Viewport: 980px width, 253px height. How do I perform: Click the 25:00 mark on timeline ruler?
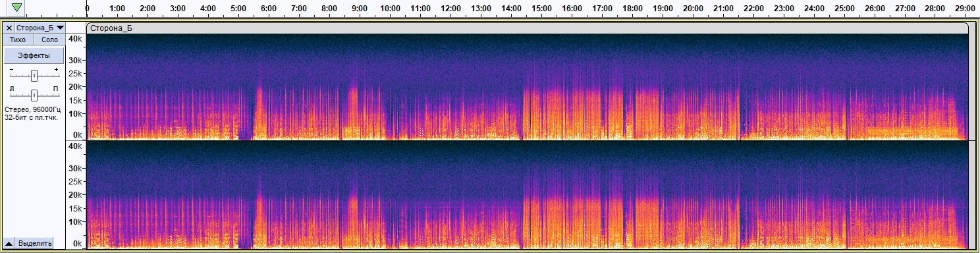coord(845,8)
